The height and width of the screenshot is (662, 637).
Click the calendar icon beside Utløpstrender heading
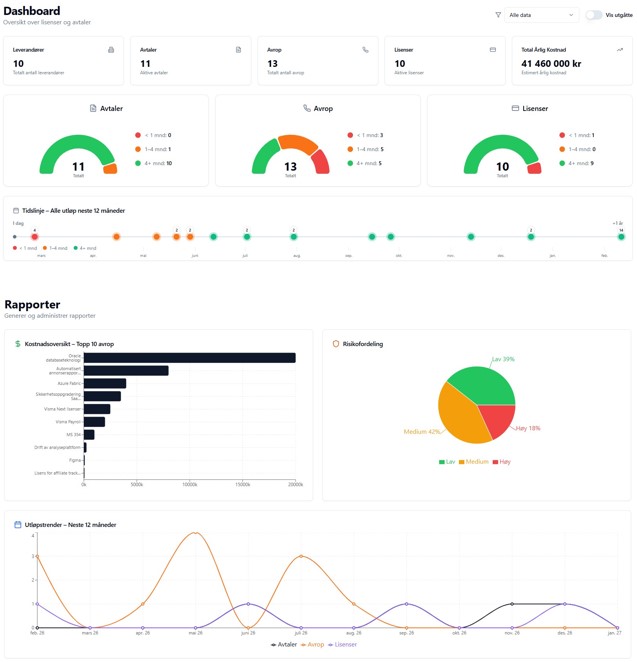tap(18, 525)
